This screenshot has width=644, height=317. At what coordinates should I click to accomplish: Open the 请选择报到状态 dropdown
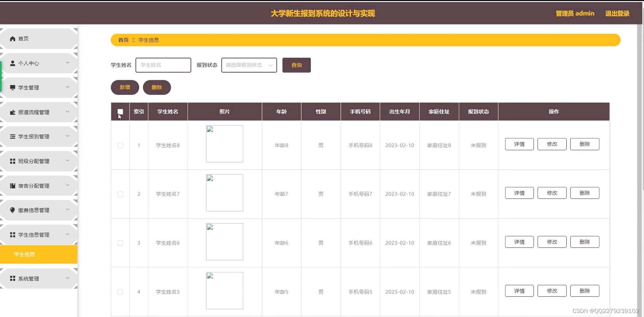point(249,65)
